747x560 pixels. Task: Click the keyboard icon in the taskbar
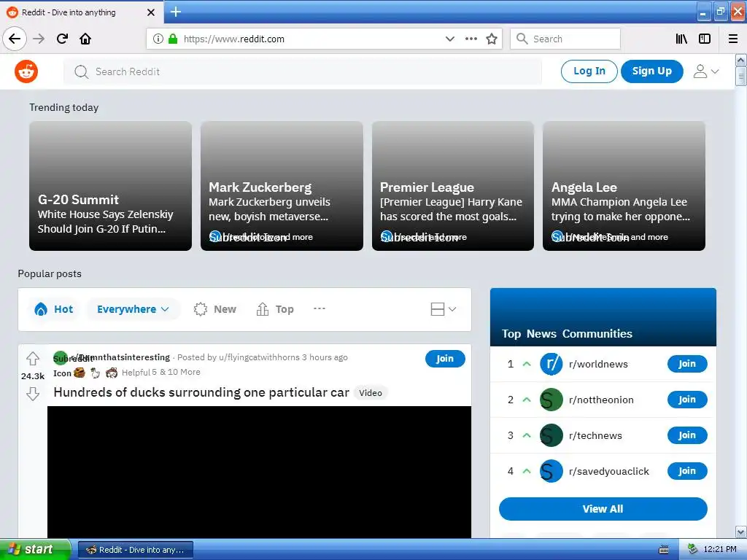(664, 550)
